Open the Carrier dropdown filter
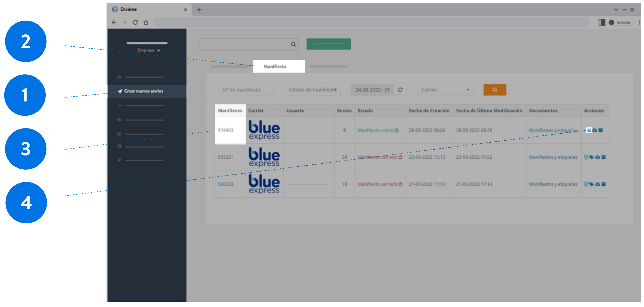This screenshot has height=307, width=644. tap(445, 90)
